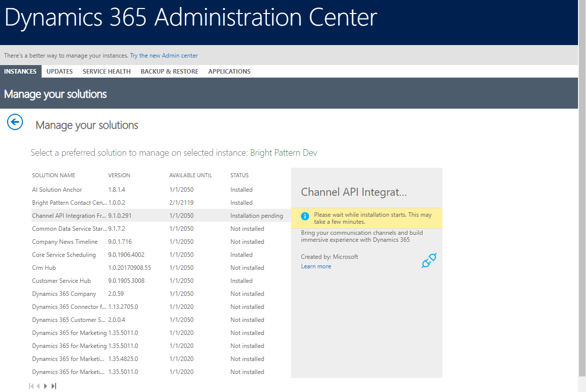Click the Created by: Microsoft text
Viewport: 586px width, 392px height.
tap(329, 257)
